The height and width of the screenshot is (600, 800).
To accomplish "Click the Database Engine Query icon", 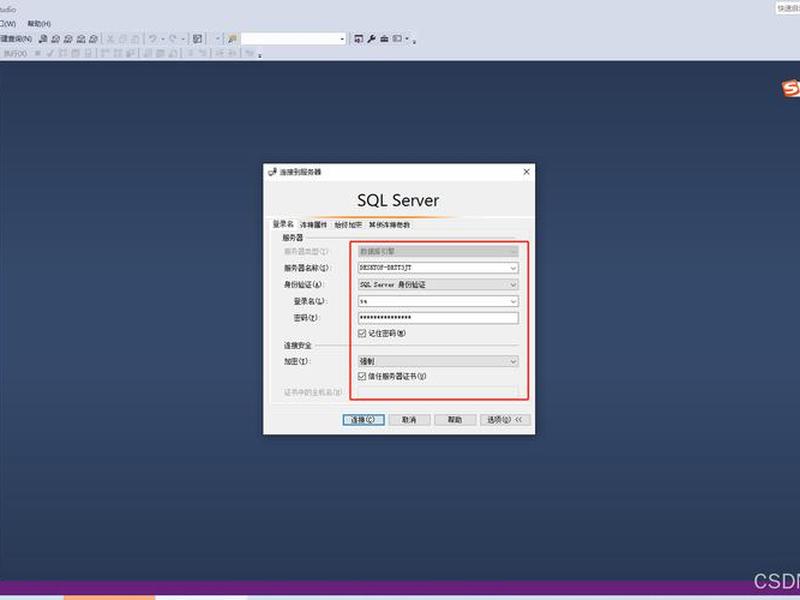I will (x=43, y=39).
